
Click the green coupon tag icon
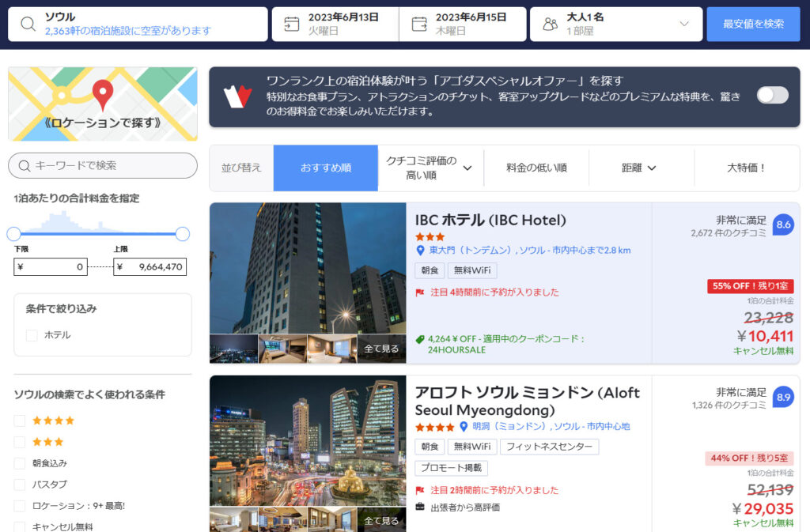pos(420,339)
